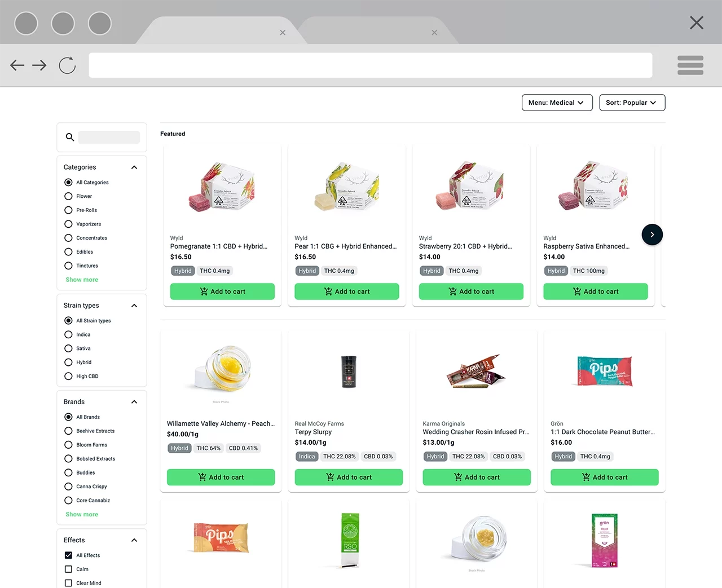722x588 pixels.
Task: Click inside the browser address bar
Action: 370,65
